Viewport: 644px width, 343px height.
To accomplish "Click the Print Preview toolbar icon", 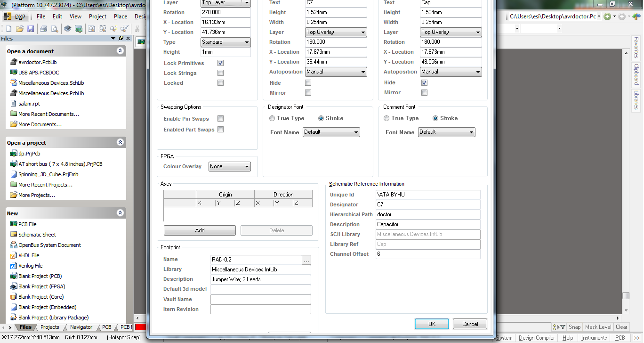I will pos(54,29).
